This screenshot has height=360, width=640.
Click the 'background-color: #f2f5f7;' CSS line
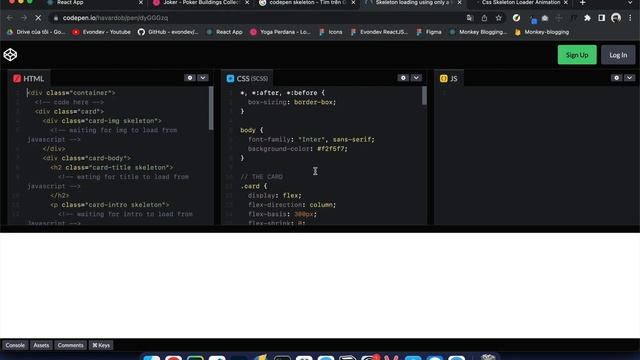[298, 149]
